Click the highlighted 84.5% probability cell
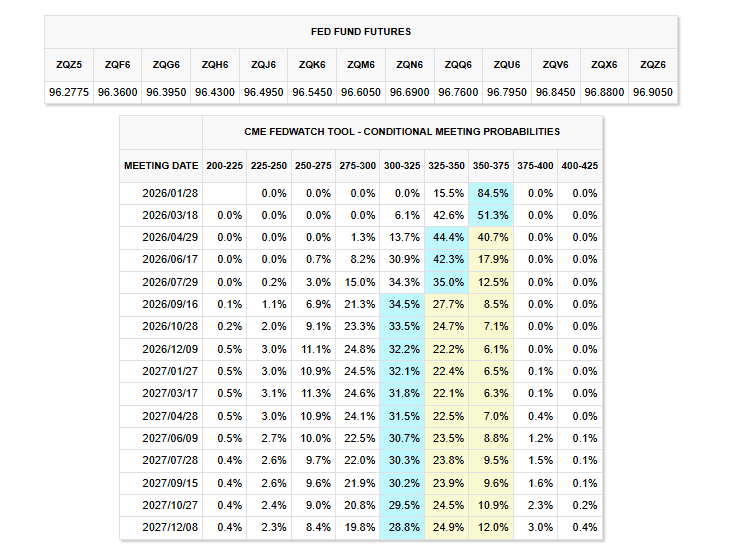The width and height of the screenshot is (744, 547). pos(493,194)
